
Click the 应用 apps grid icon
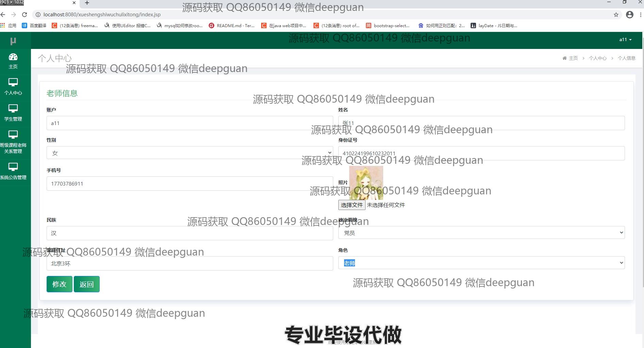tap(3, 25)
